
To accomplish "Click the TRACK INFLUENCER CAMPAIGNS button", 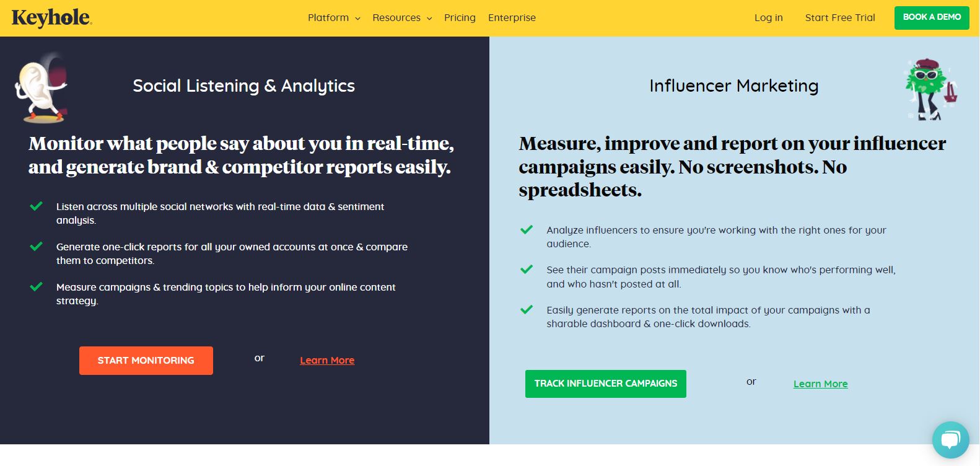I will [x=606, y=384].
